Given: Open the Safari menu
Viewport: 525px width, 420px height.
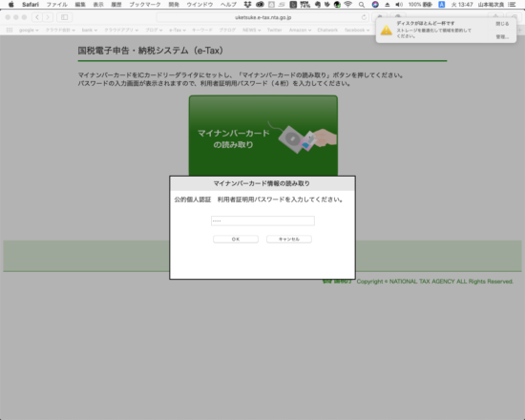Looking at the screenshot, I should [x=31, y=5].
